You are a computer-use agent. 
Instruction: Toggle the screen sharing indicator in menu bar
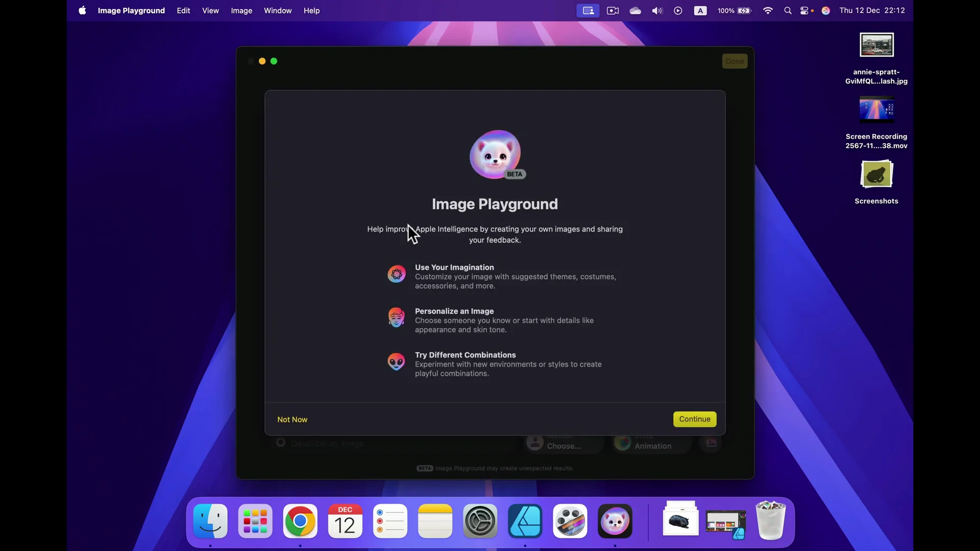point(587,10)
